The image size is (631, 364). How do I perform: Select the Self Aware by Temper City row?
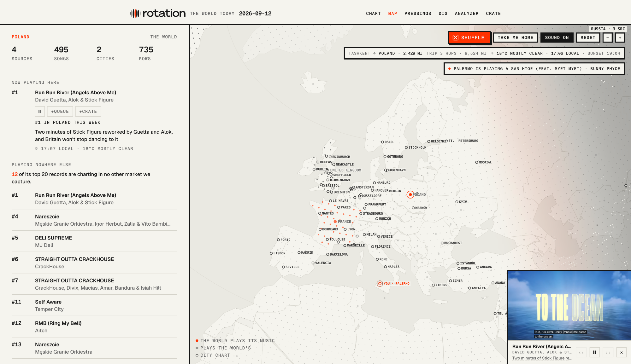[94, 305]
